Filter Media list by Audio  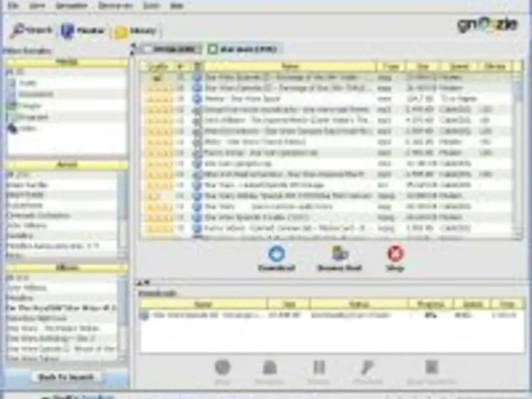66,82
